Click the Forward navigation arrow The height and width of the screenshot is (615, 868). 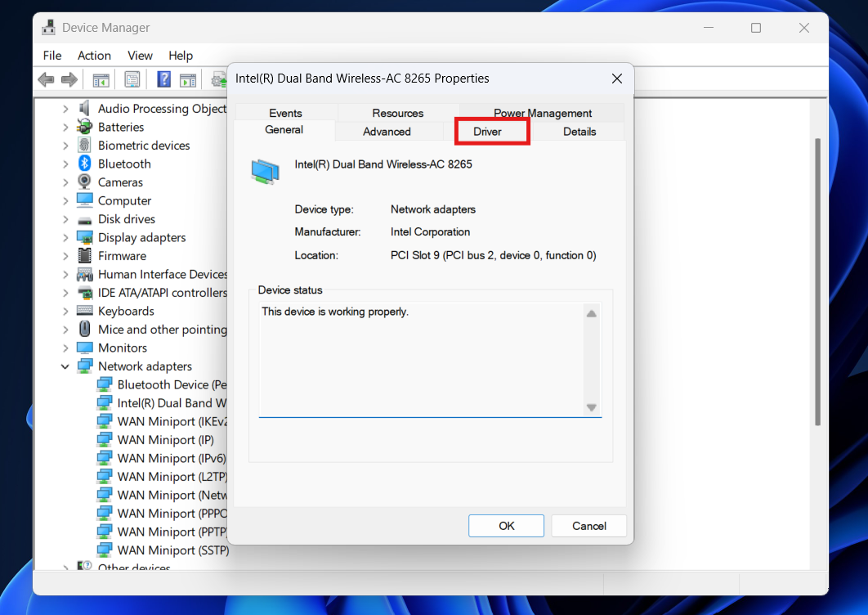(69, 79)
